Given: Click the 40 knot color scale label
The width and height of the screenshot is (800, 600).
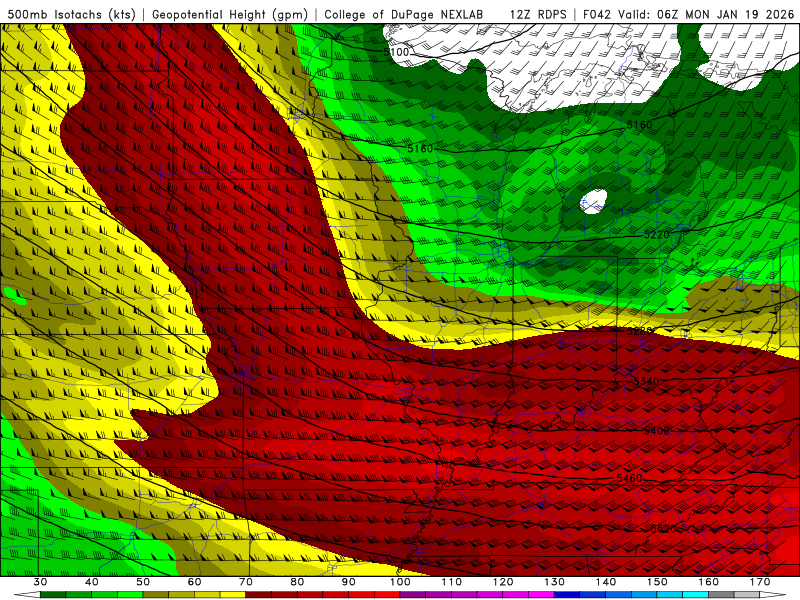Looking at the screenshot, I should [x=91, y=582].
